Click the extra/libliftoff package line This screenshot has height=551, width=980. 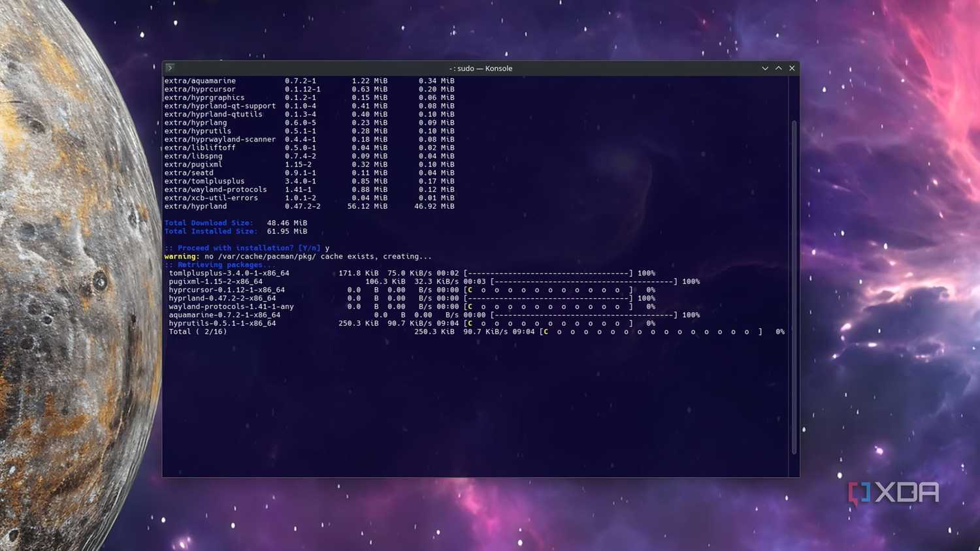coord(309,148)
